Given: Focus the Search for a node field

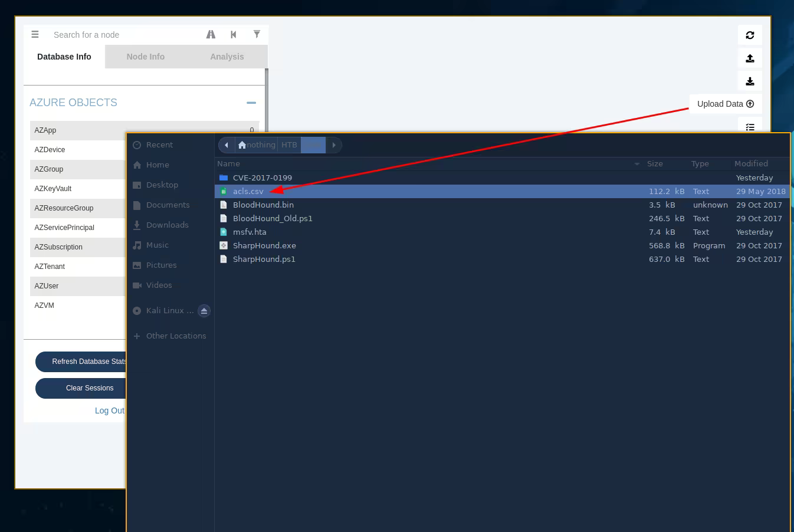Looking at the screenshot, I should pyautogui.click(x=124, y=35).
